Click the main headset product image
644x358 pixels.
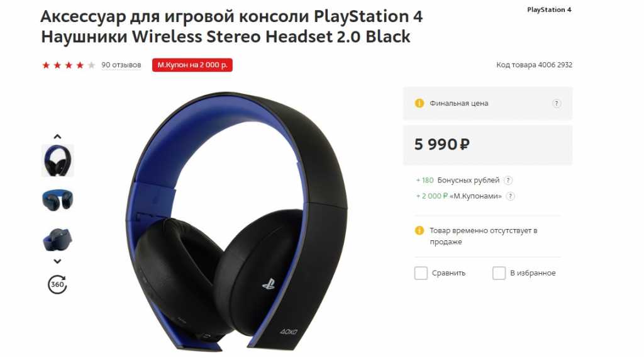tap(236, 221)
